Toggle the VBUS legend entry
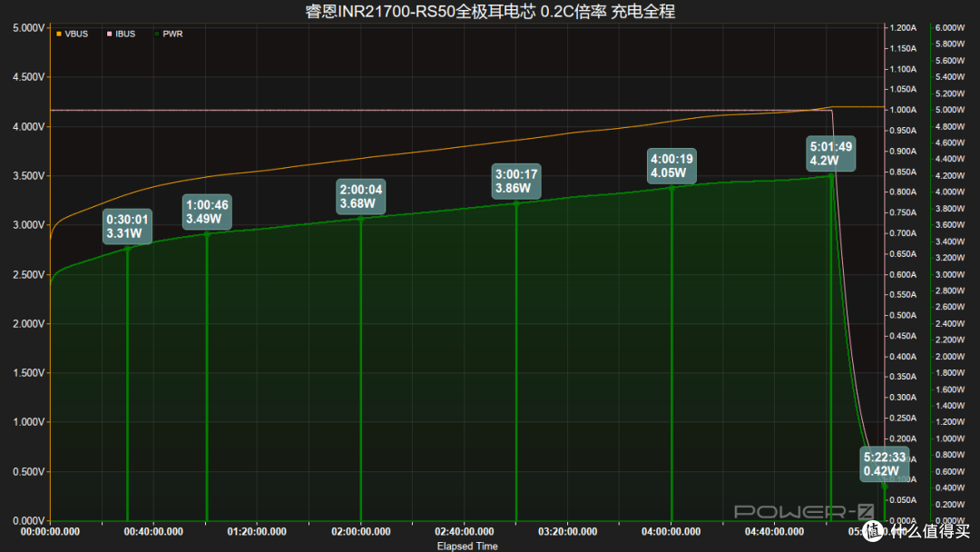 pos(72,34)
